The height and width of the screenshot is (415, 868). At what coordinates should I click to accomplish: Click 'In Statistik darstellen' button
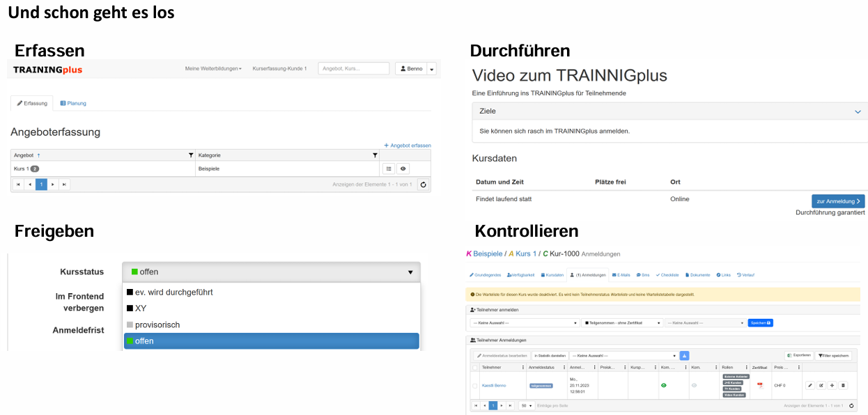point(550,356)
